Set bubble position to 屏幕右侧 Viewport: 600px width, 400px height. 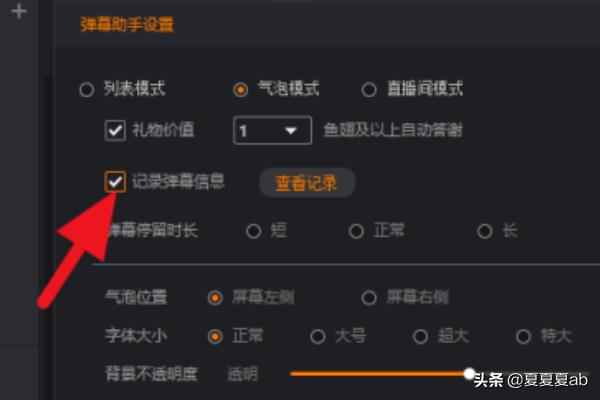tap(369, 297)
